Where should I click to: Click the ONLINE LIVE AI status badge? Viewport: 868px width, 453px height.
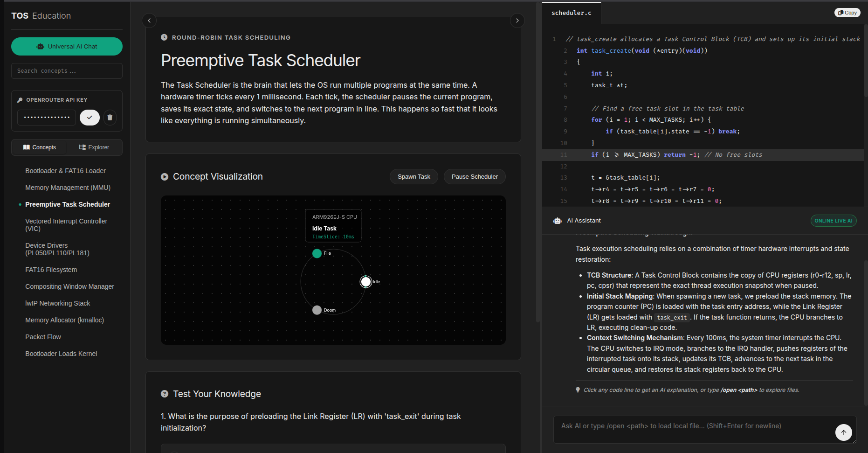click(x=834, y=221)
